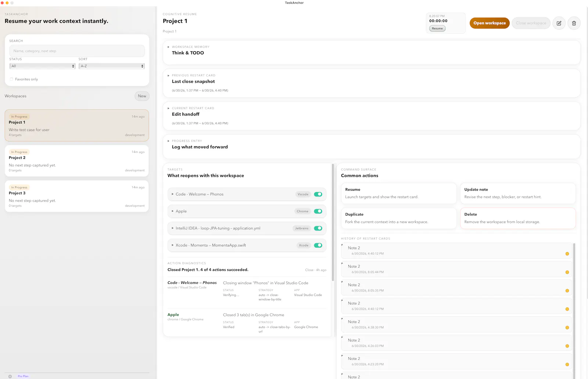Click the trash icon to delete workspace
This screenshot has height=379, width=588.
pos(574,23)
